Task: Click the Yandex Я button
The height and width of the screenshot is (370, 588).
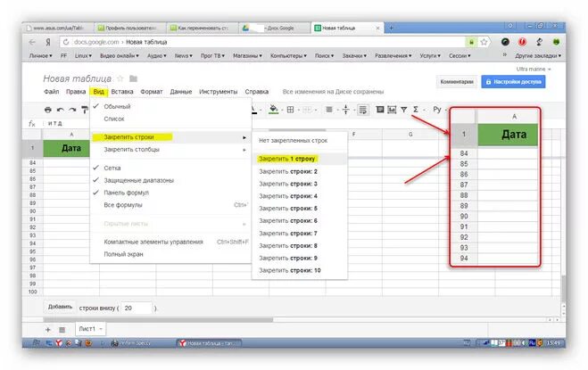Action: tap(48, 42)
